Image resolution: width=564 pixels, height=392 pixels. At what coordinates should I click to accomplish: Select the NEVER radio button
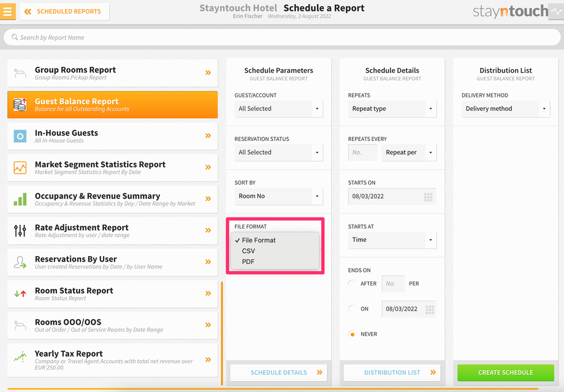[352, 334]
